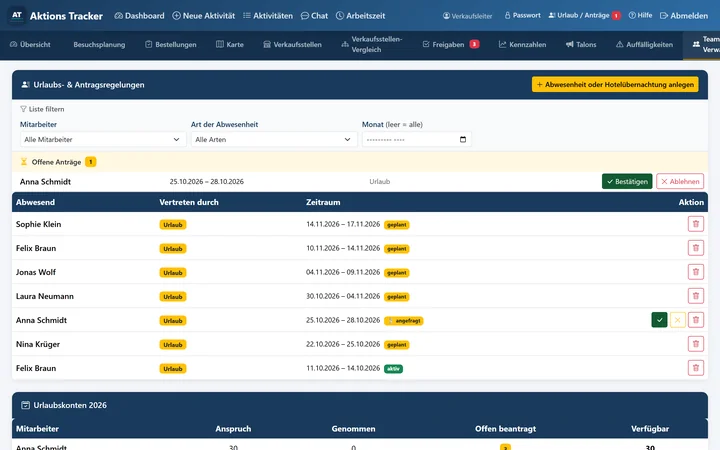Delete Laura Neumann's absence entry
This screenshot has width=720, height=450.
pos(696,296)
